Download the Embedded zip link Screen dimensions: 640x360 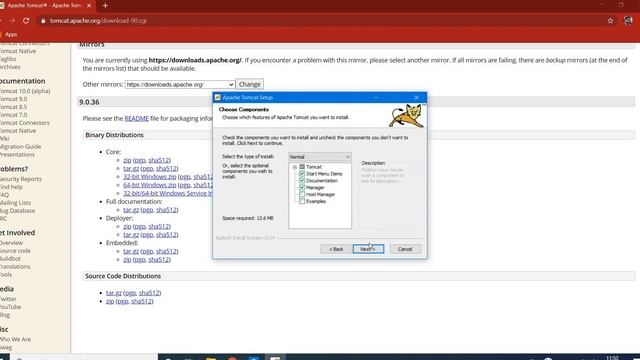pyautogui.click(x=127, y=259)
